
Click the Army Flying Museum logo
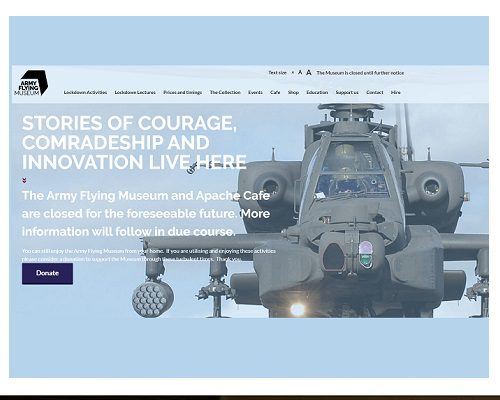point(31,83)
